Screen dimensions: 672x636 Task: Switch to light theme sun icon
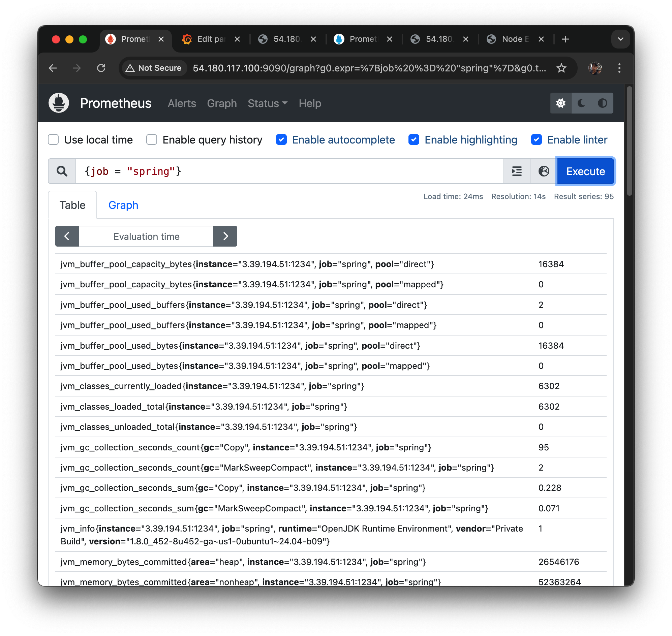pos(560,103)
